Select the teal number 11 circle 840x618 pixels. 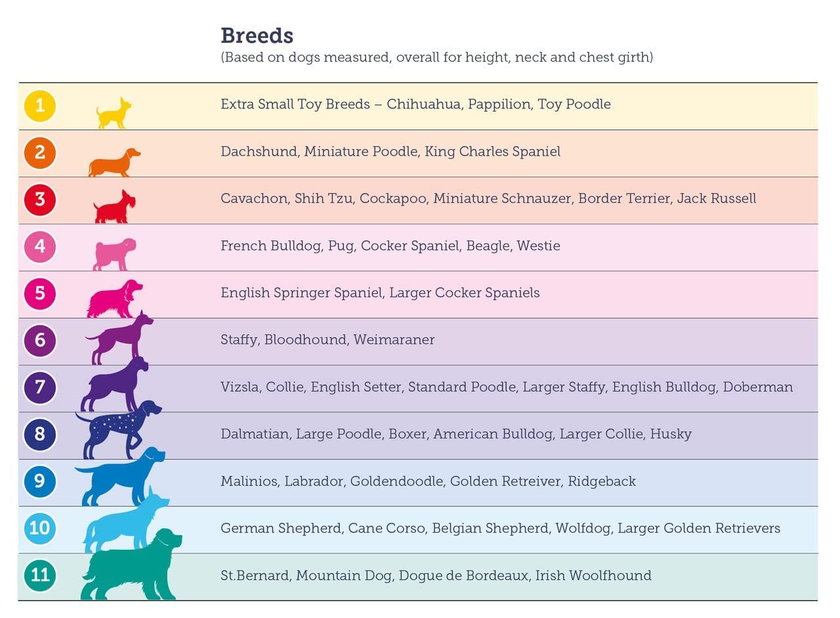click(x=40, y=575)
